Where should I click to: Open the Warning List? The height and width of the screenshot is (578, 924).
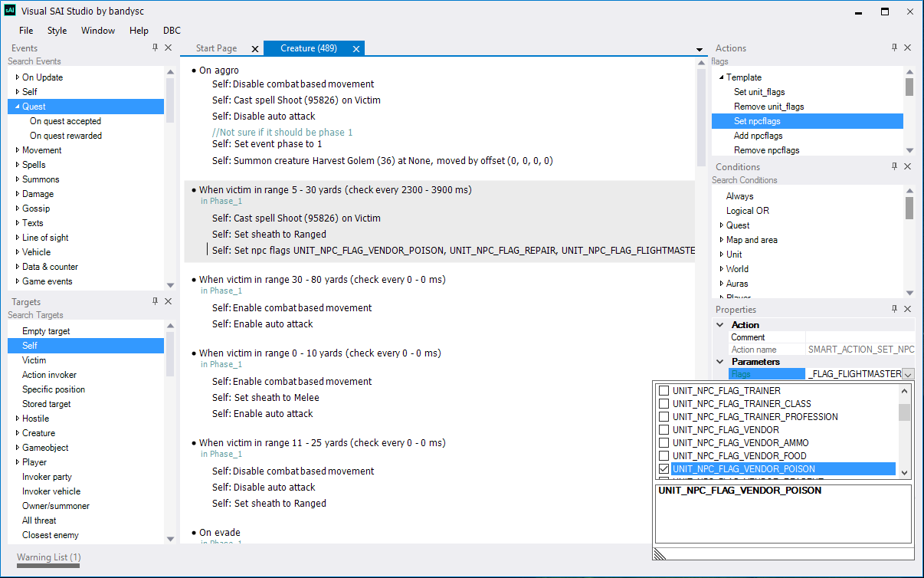tap(48, 557)
